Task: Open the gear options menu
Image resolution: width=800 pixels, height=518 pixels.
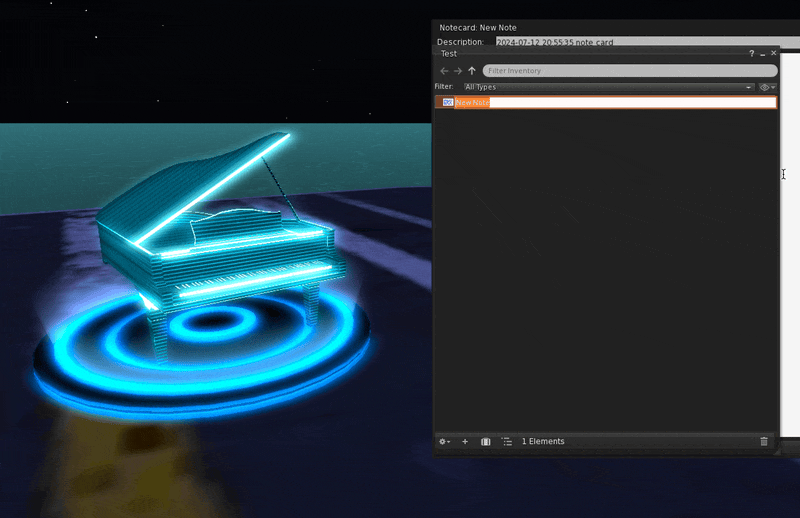Action: [x=444, y=442]
